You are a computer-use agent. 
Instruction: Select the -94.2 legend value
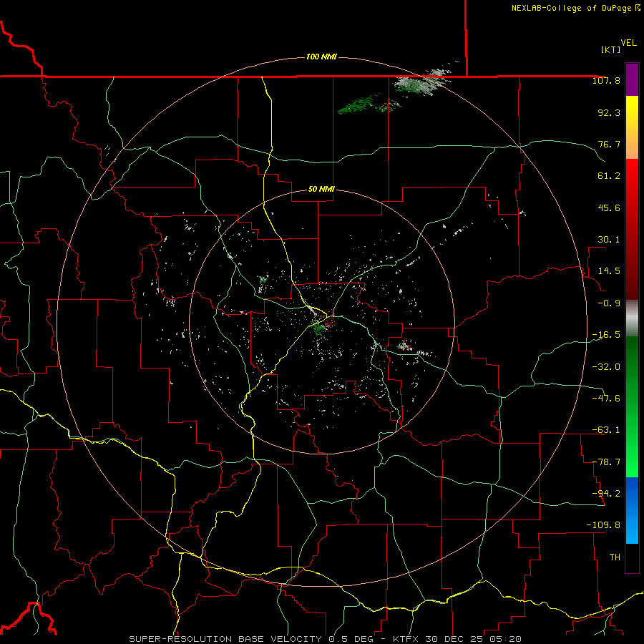tap(606, 493)
